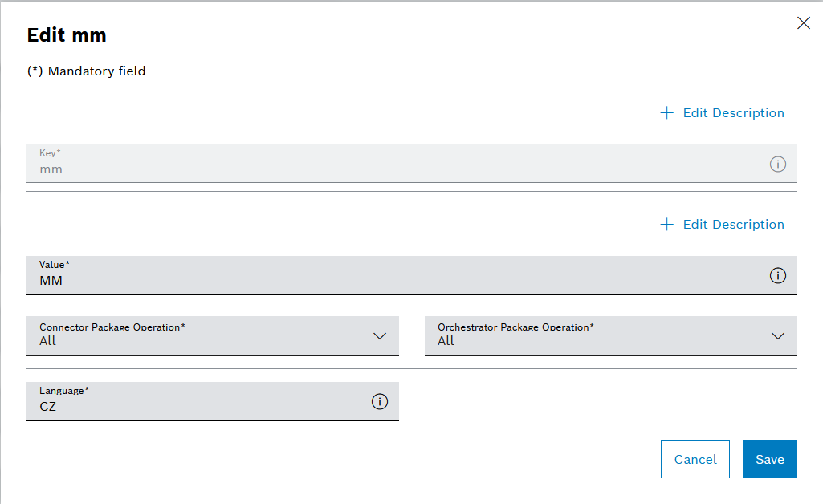Click the X icon to dismiss the dialog

[804, 22]
